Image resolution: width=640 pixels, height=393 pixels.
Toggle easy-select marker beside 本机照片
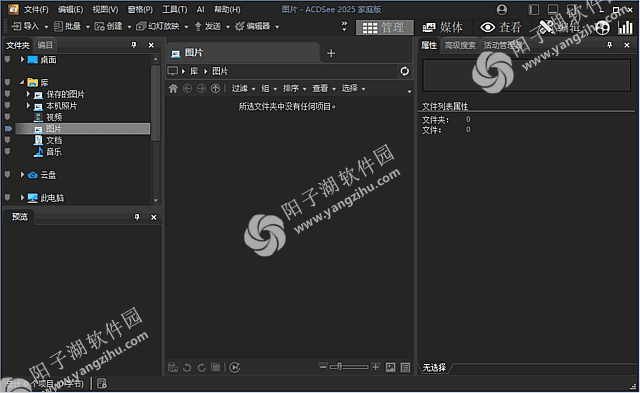[7, 105]
